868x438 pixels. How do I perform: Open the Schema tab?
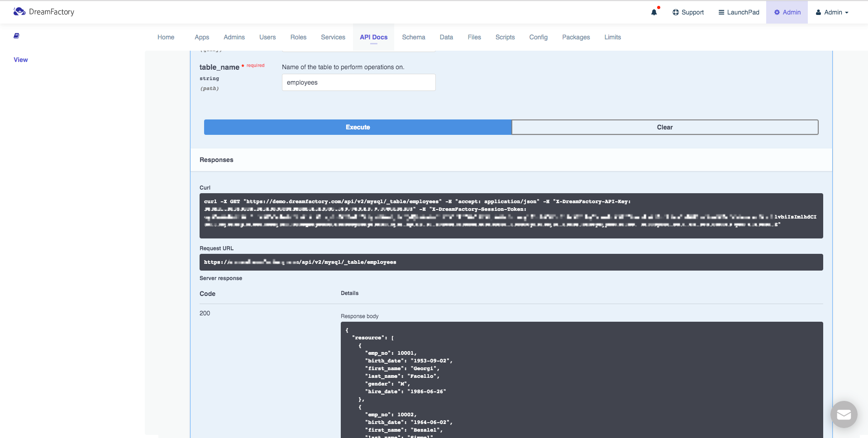click(414, 37)
